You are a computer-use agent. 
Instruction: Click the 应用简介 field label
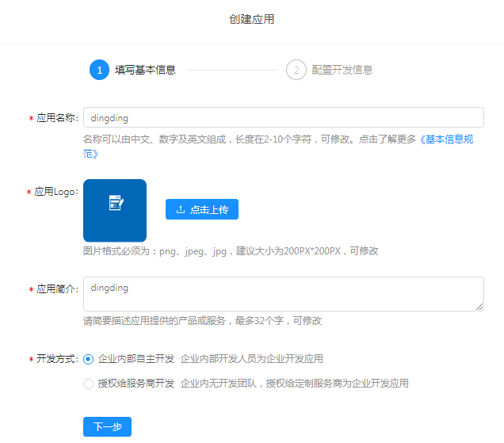click(x=57, y=289)
